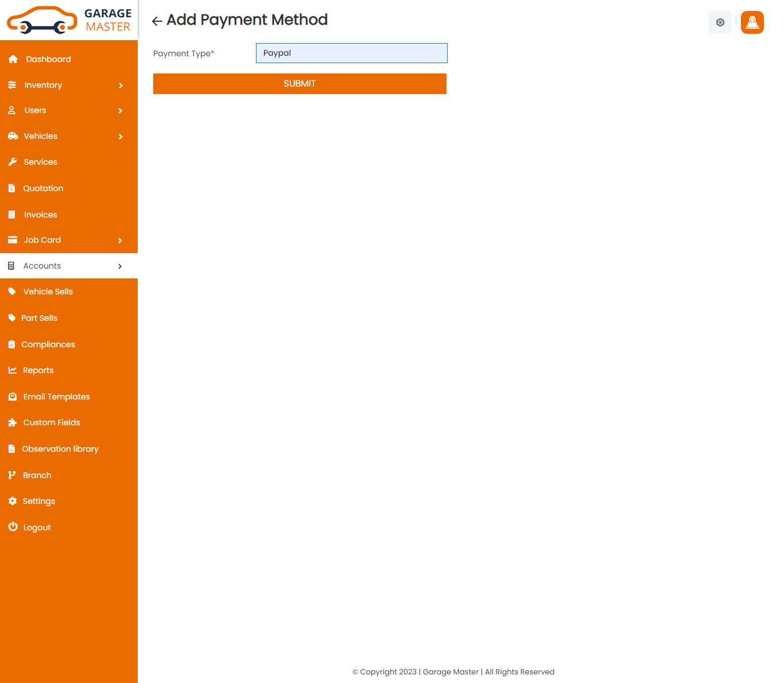Expand the Users submenu
Screen dimensions: 784x683
[121, 110]
